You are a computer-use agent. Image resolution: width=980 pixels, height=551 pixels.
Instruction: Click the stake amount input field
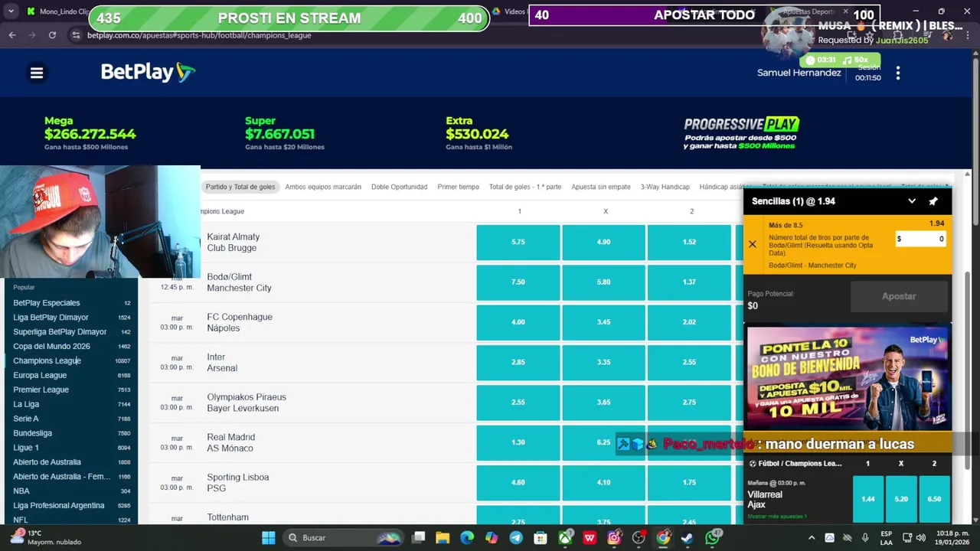(x=921, y=239)
